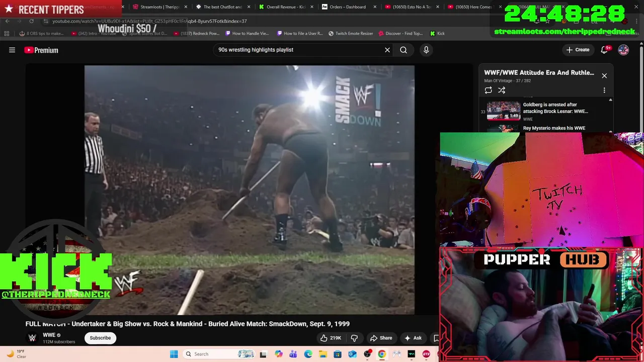The image size is (644, 362).
Task: Close The best ChatBot tab
Action: click(249, 7)
